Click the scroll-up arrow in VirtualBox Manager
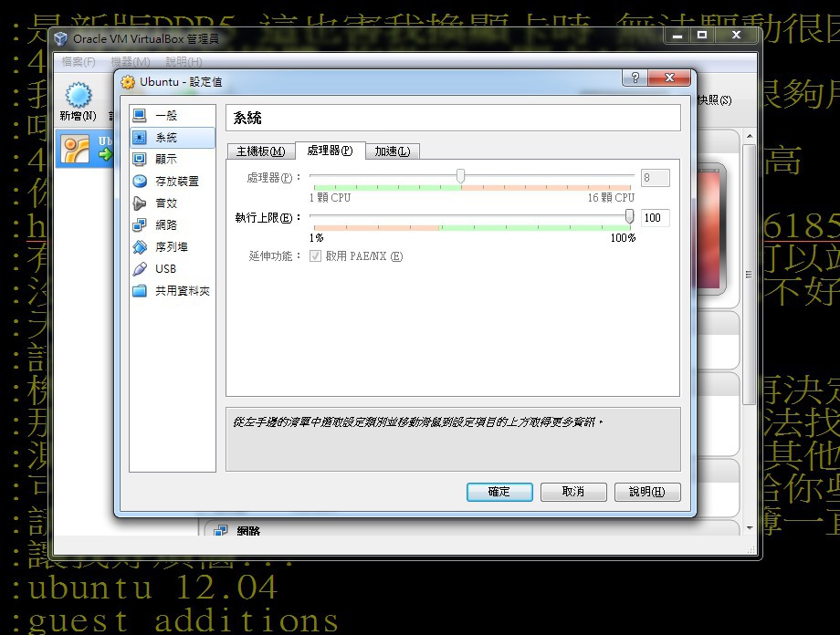 (750, 137)
